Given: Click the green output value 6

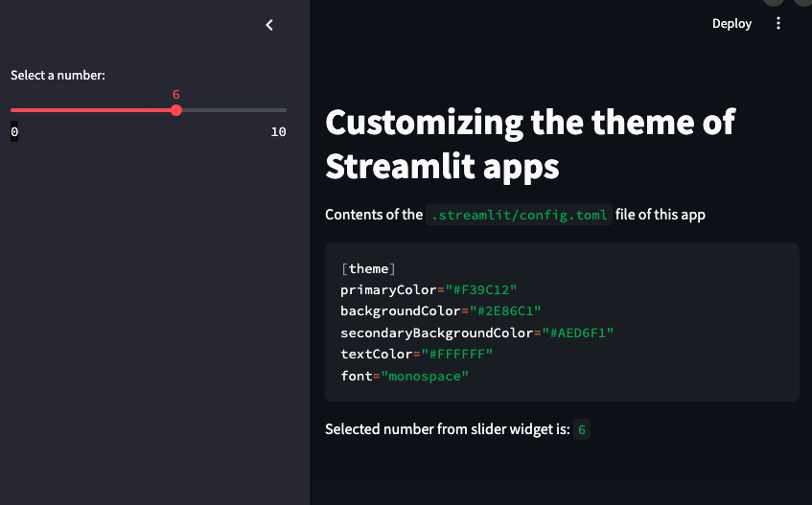Looking at the screenshot, I should click(582, 429).
